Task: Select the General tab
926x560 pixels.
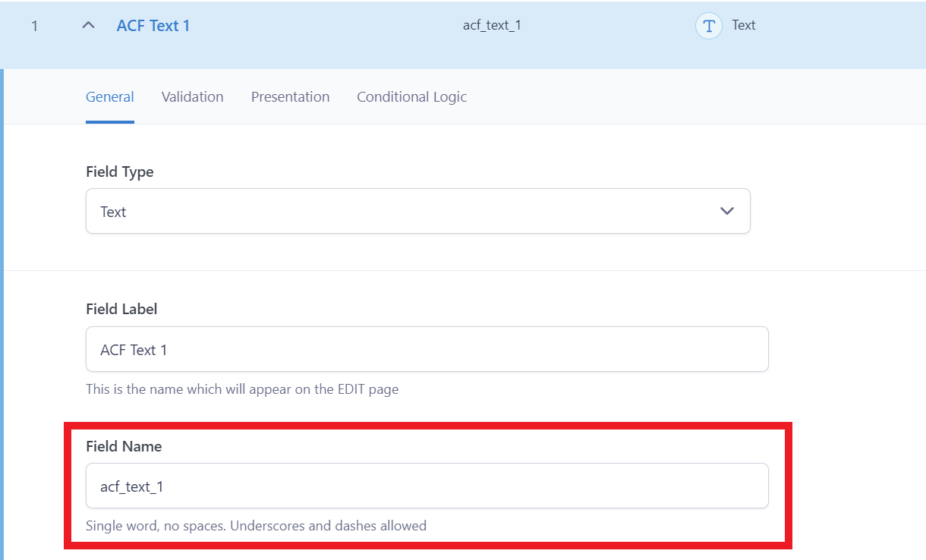Action: (110, 97)
